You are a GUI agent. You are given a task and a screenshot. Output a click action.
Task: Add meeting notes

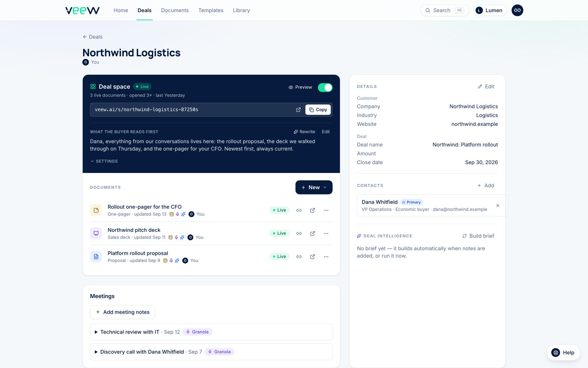click(x=122, y=312)
